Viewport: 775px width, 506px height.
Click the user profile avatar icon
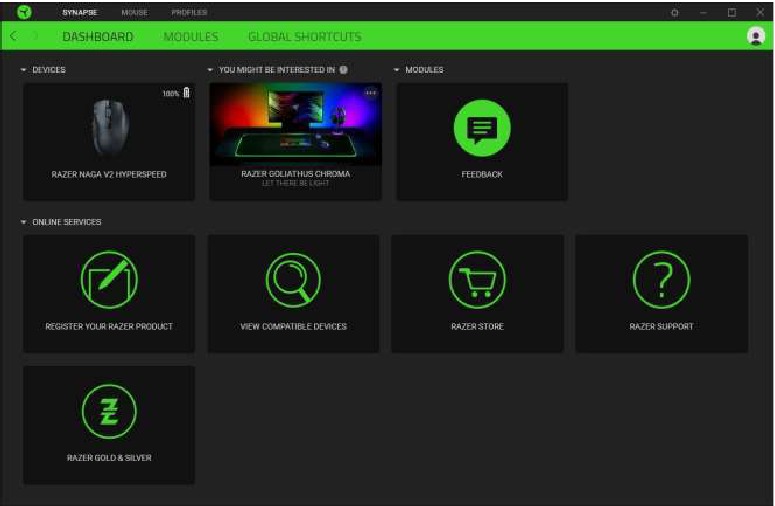(755, 36)
